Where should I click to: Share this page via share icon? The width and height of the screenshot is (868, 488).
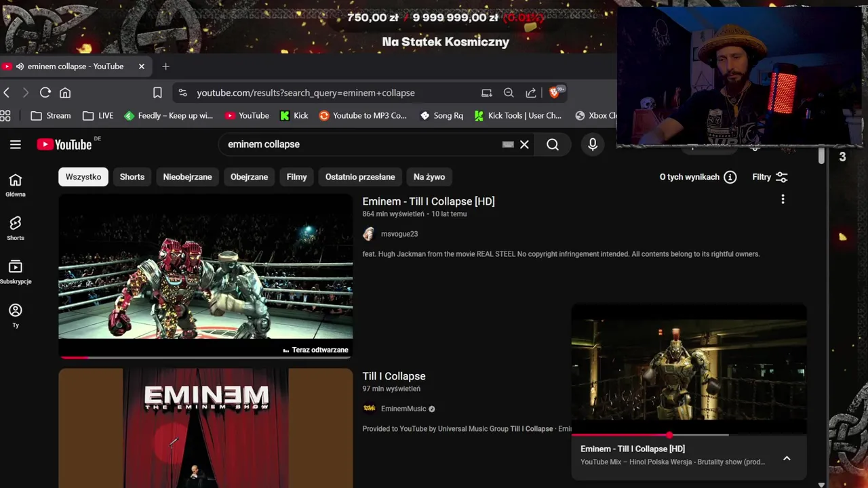[531, 93]
